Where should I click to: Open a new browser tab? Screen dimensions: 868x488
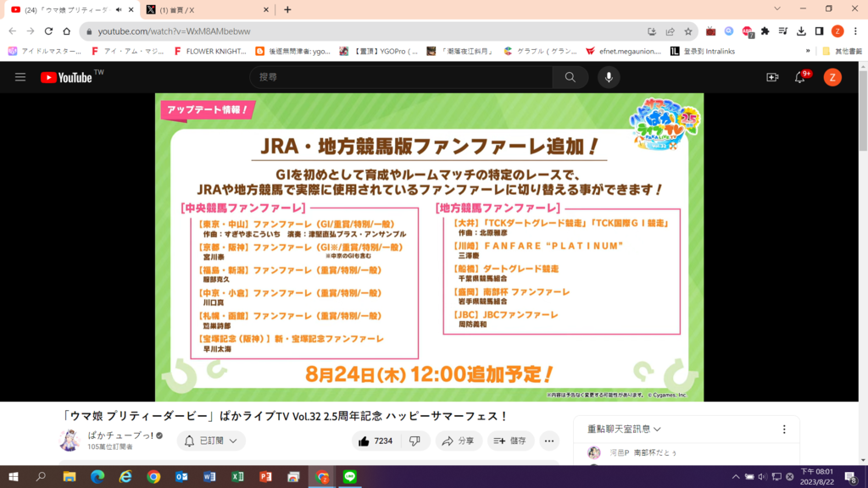coord(287,10)
